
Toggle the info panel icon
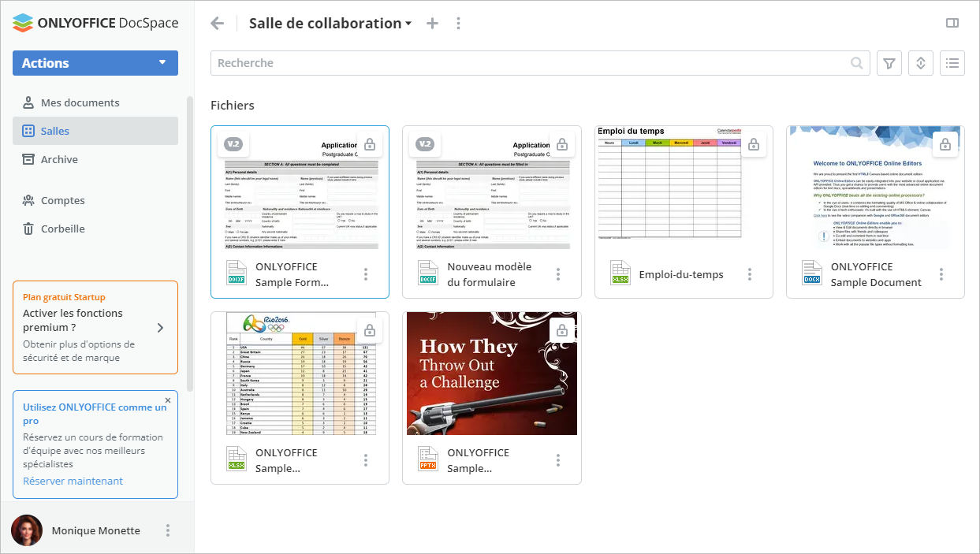[x=952, y=24]
